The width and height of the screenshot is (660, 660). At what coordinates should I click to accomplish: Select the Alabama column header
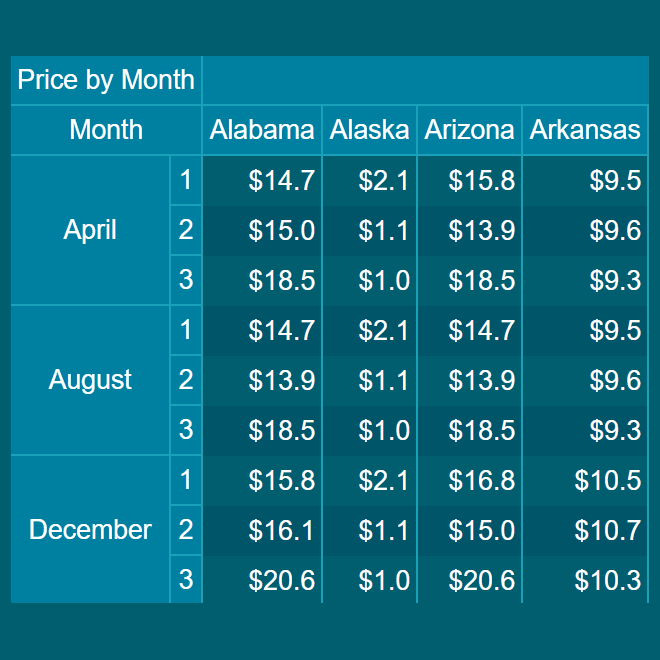262,130
